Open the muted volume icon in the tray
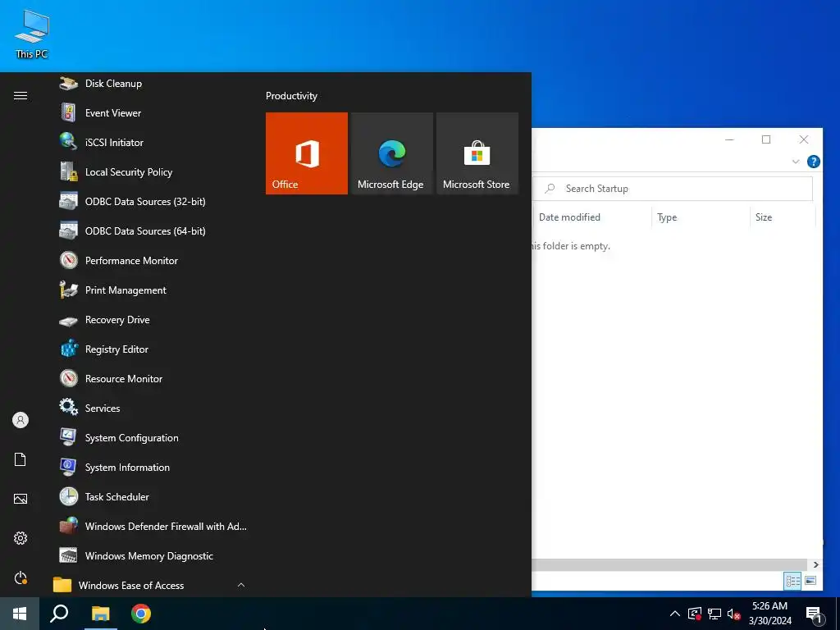The image size is (840, 630). tap(733, 614)
